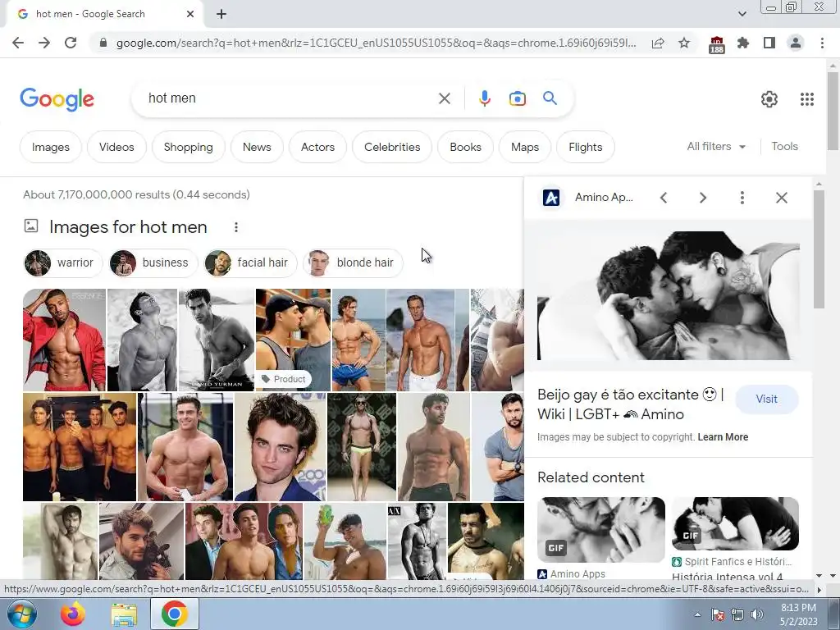Show next image in the side panel
This screenshot has height=630, width=840.
703,198
